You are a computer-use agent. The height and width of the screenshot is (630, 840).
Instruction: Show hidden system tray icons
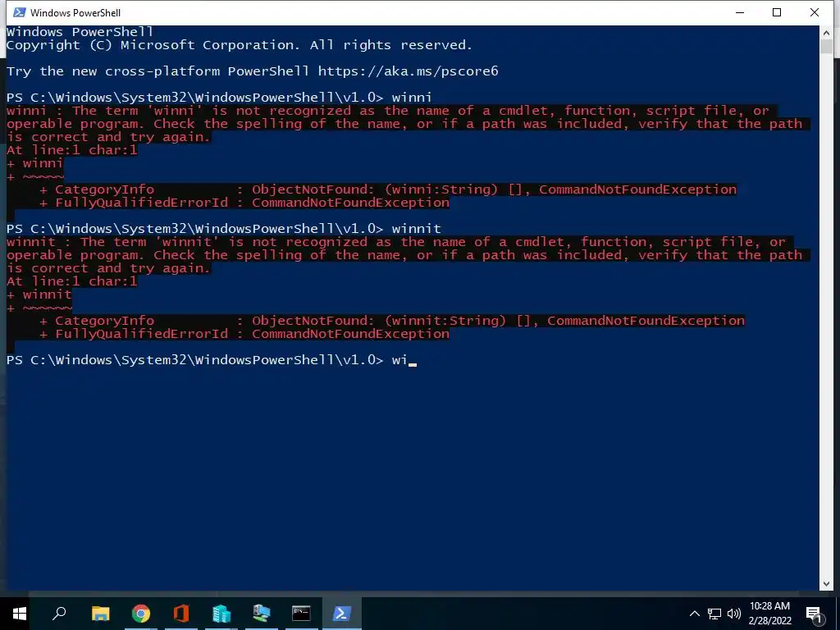(x=694, y=614)
